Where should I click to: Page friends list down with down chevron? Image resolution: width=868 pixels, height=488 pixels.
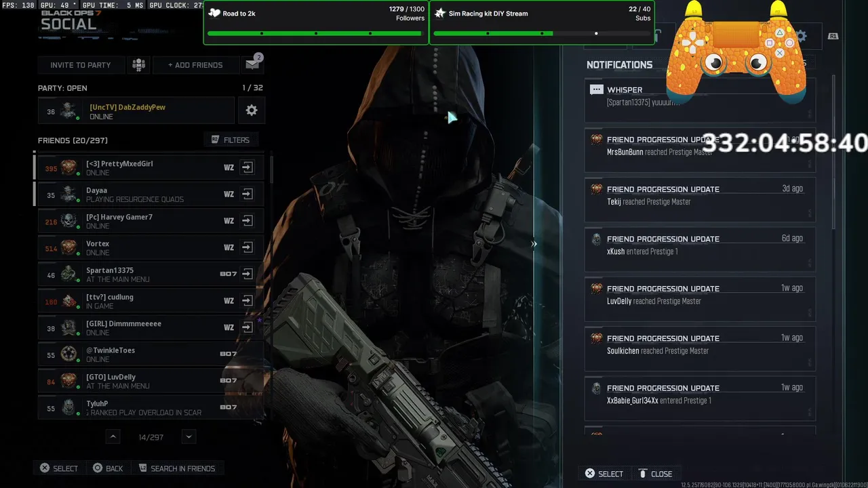pos(189,436)
